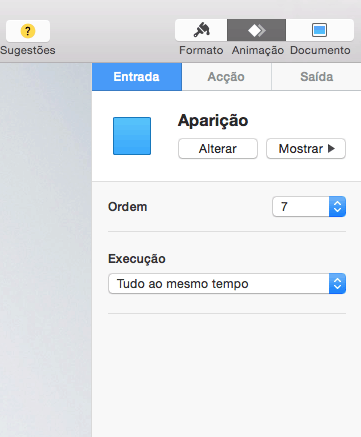Click the Sugestões toolbar label

(x=28, y=50)
